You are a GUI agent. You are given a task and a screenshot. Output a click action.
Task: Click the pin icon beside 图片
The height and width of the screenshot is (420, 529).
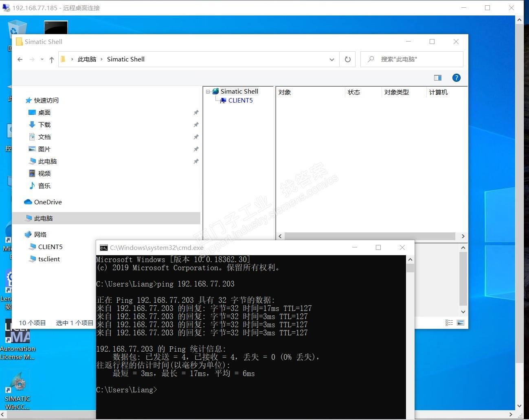tap(196, 149)
